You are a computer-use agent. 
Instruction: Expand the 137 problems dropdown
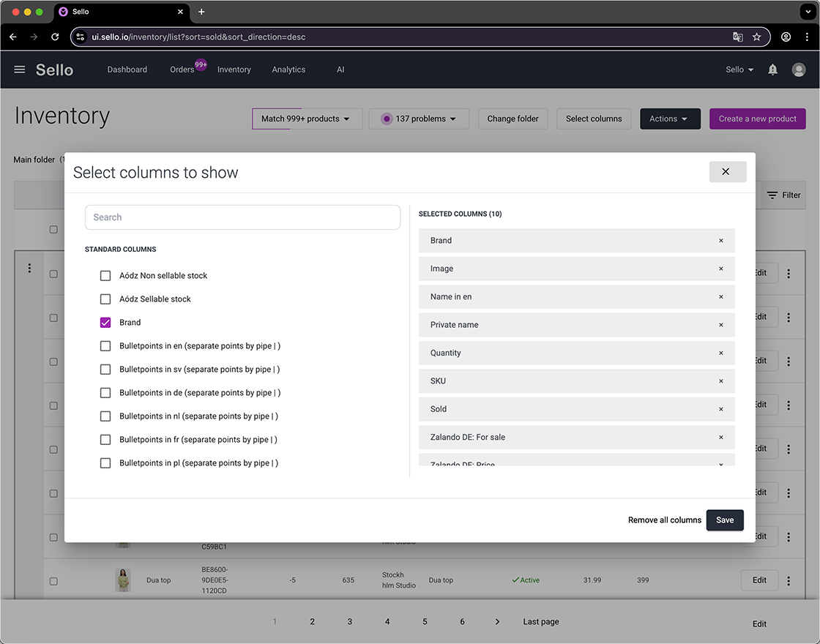click(419, 119)
